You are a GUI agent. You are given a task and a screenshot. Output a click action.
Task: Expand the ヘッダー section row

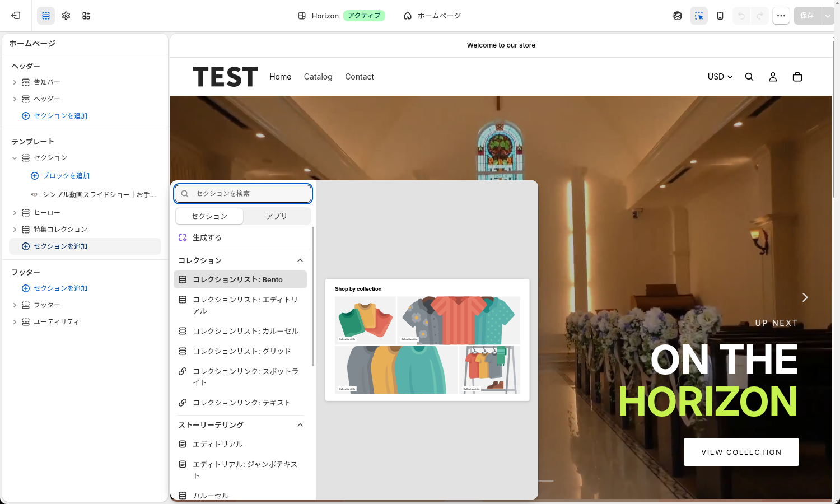pos(15,99)
